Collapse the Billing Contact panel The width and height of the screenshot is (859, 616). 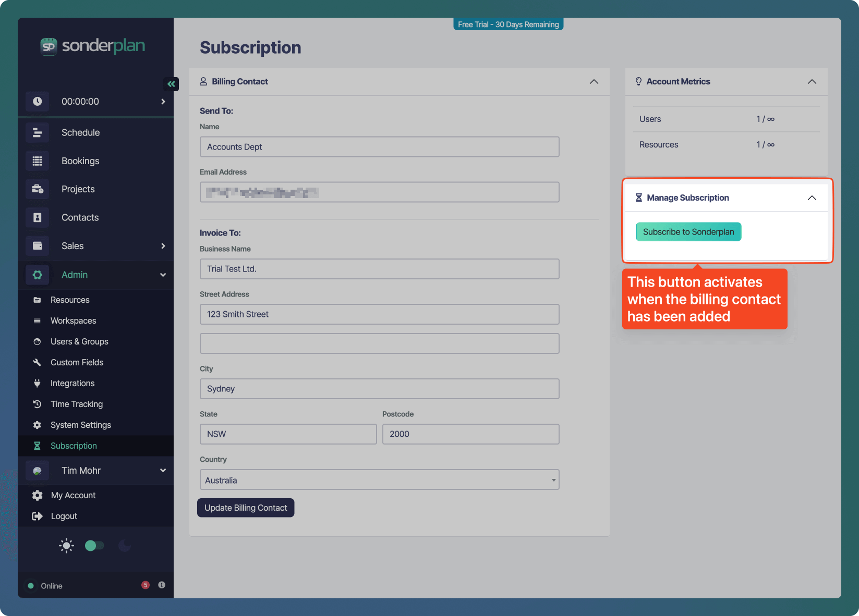(x=594, y=82)
